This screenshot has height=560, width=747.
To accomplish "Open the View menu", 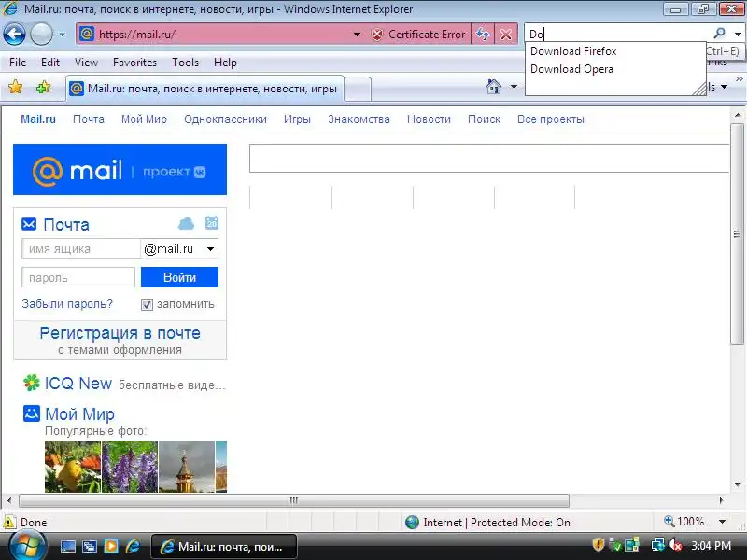I will tap(86, 63).
